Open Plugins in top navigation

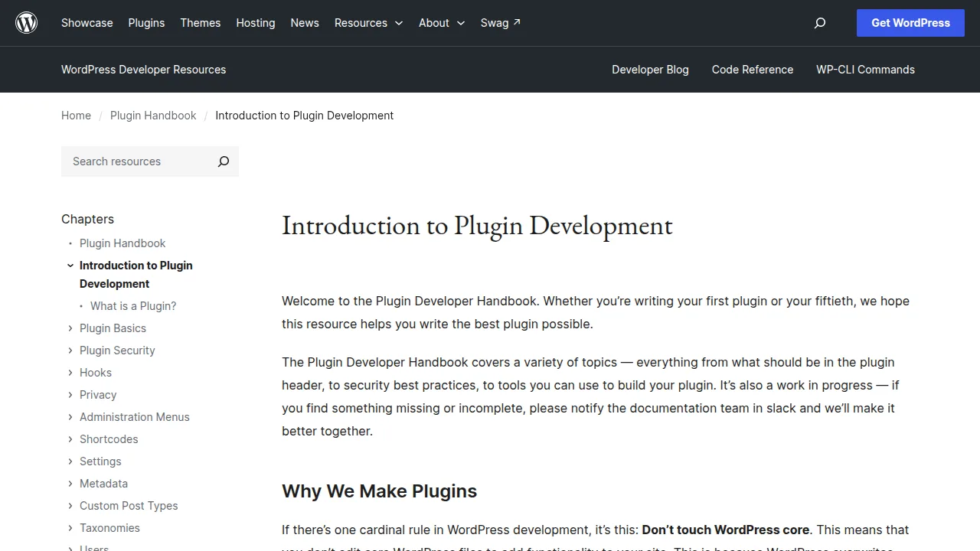(146, 23)
